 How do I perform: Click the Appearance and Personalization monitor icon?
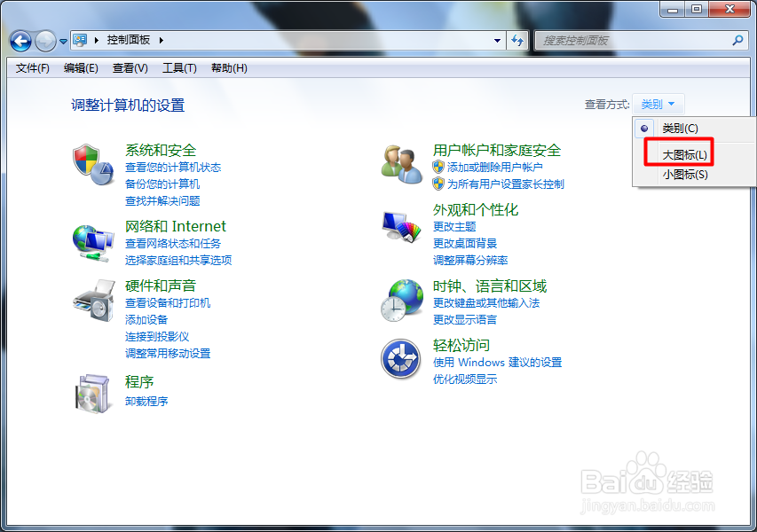pyautogui.click(x=401, y=227)
